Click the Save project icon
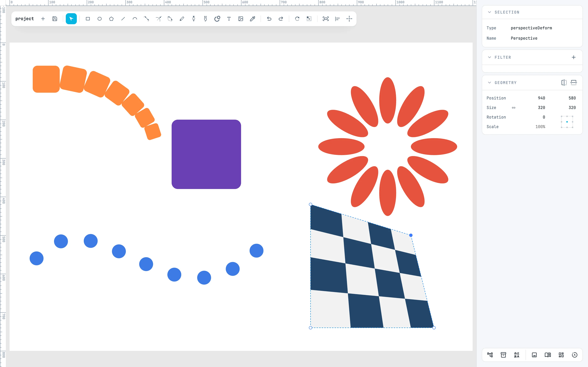Image resolution: width=588 pixels, height=367 pixels. (55, 19)
